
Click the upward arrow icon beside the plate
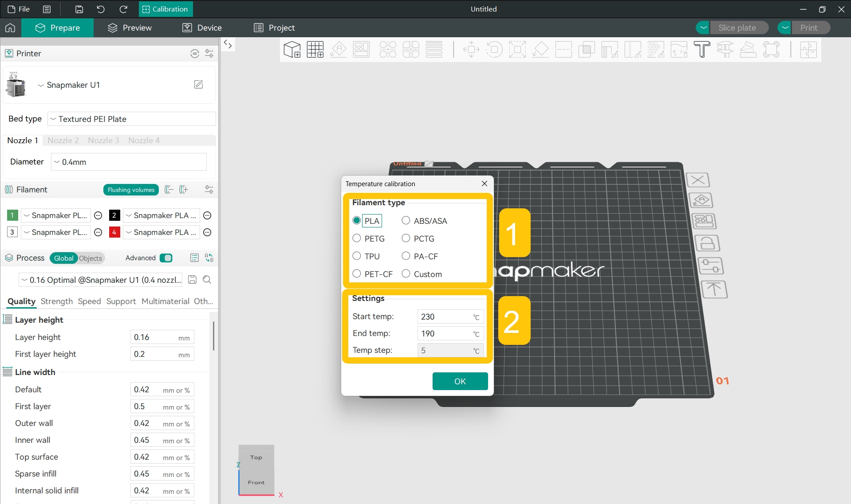714,289
